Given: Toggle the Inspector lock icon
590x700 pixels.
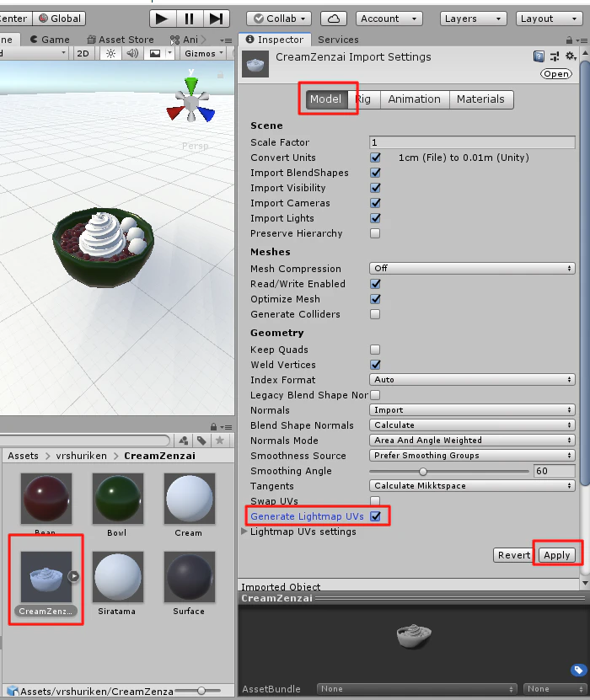Looking at the screenshot, I should tap(569, 40).
